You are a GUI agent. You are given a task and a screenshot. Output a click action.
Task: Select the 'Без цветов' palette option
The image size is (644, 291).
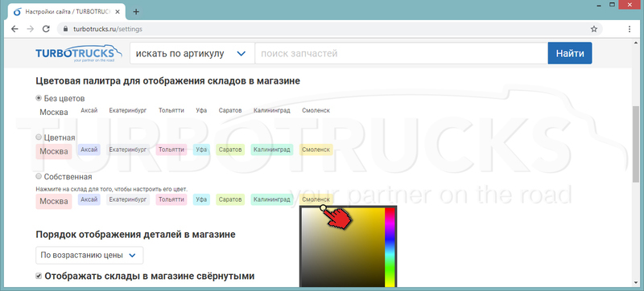pos(39,98)
